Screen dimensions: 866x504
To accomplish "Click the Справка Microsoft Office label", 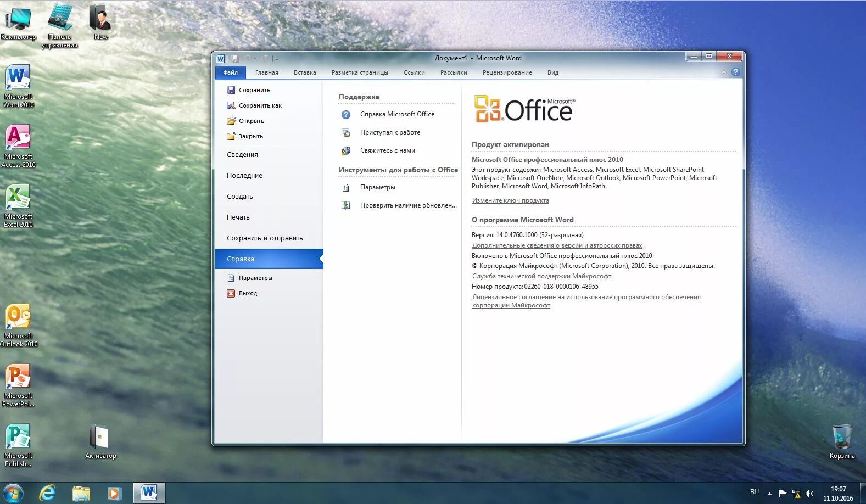I will [397, 114].
